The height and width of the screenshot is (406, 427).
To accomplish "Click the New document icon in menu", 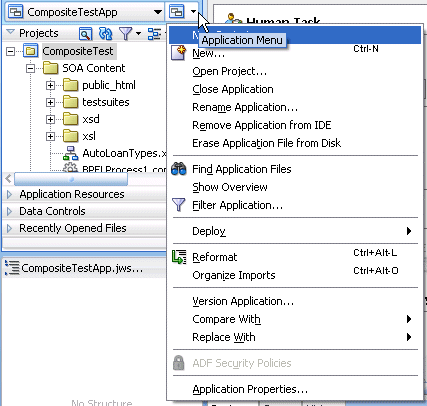I will [178, 53].
